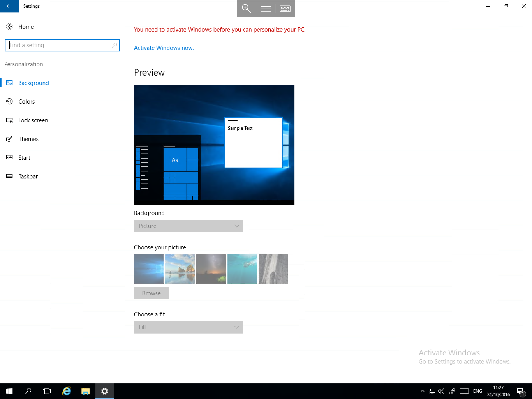Choose the underwater swimmer wallpaper thumbnail
This screenshot has height=399, width=532.
(x=242, y=269)
